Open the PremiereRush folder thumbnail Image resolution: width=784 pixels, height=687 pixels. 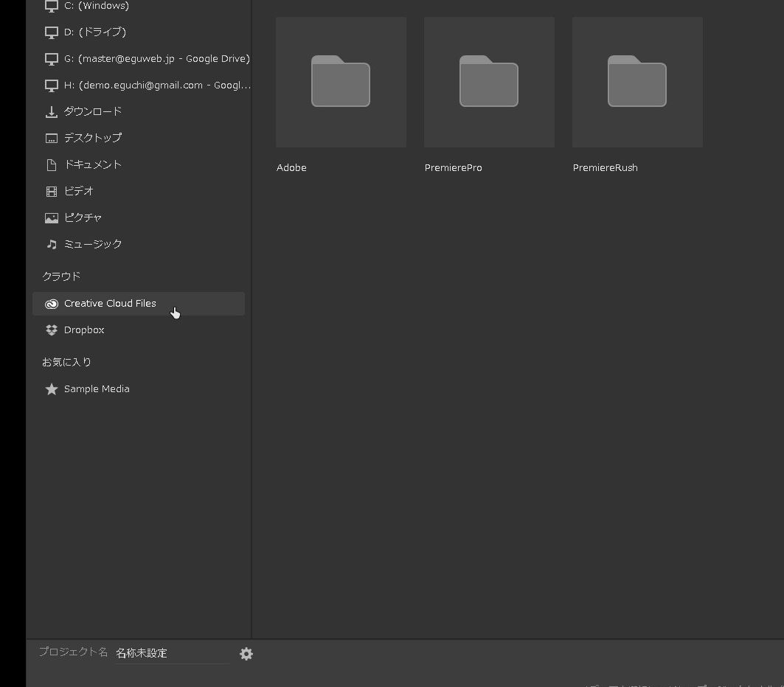tap(637, 83)
